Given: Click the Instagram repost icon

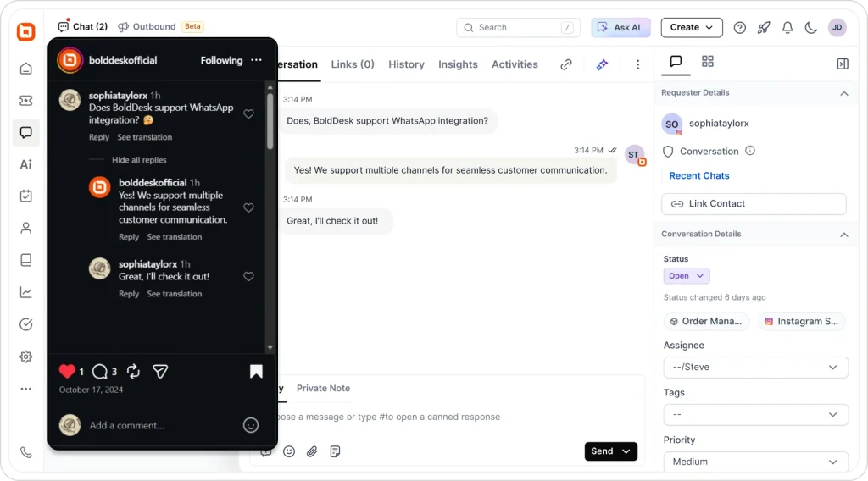Looking at the screenshot, I should [x=133, y=372].
